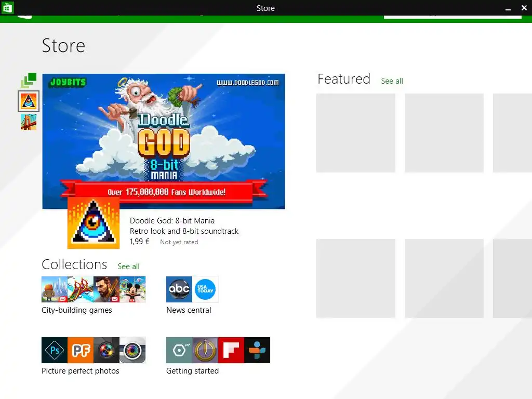This screenshot has width=532, height=399.
Task: Click the Not yet rated label
Action: (x=179, y=242)
